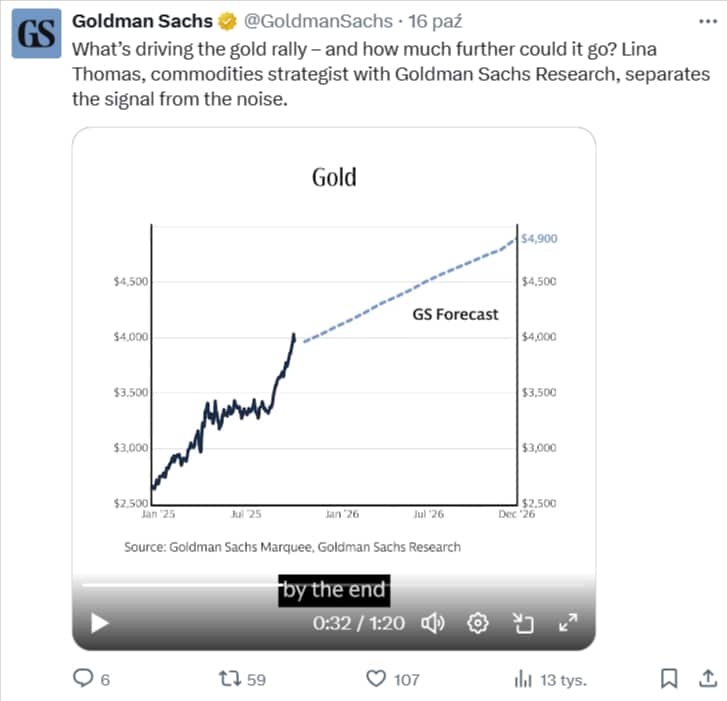Open the three-dot more options menu
Image resolution: width=727 pixels, height=701 pixels.
(x=707, y=20)
